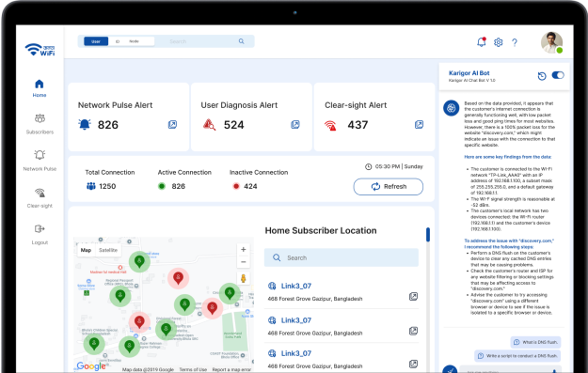
Task: Click the search magnifier in top bar
Action: click(242, 41)
